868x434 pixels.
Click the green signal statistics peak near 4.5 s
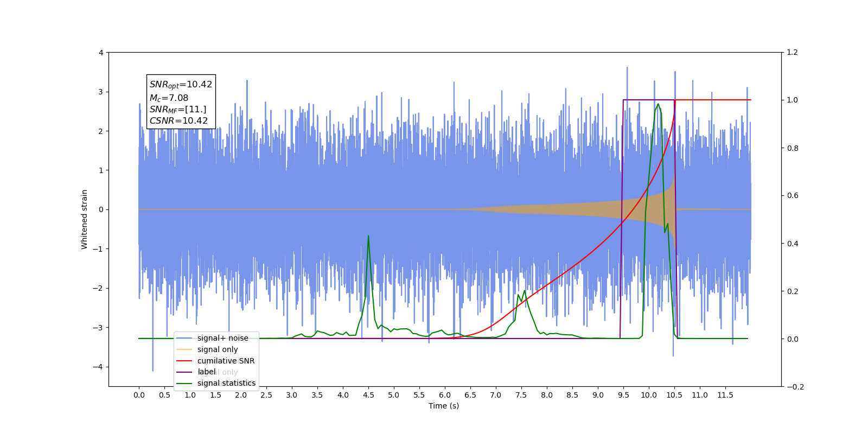coord(368,236)
